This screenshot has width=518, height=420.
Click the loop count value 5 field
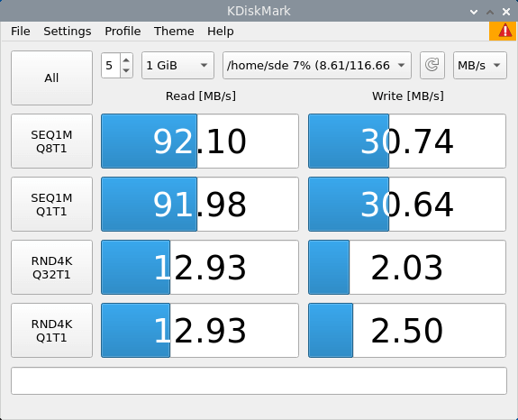pos(111,65)
